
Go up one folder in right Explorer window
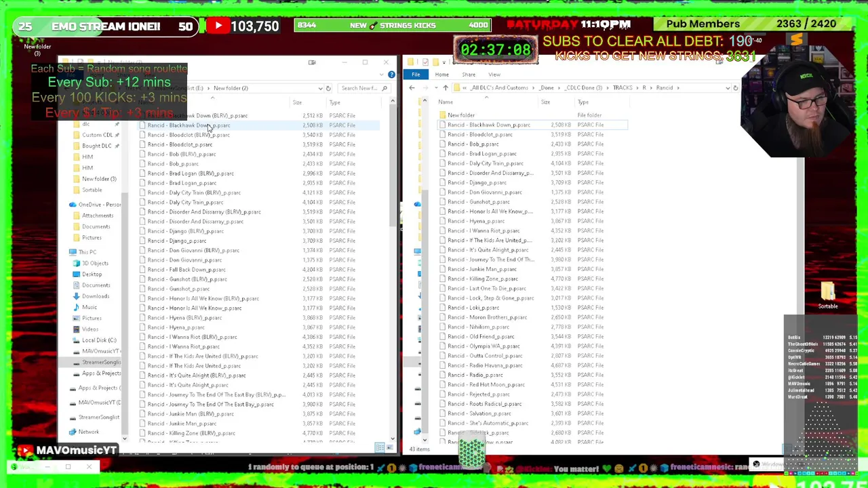point(446,87)
